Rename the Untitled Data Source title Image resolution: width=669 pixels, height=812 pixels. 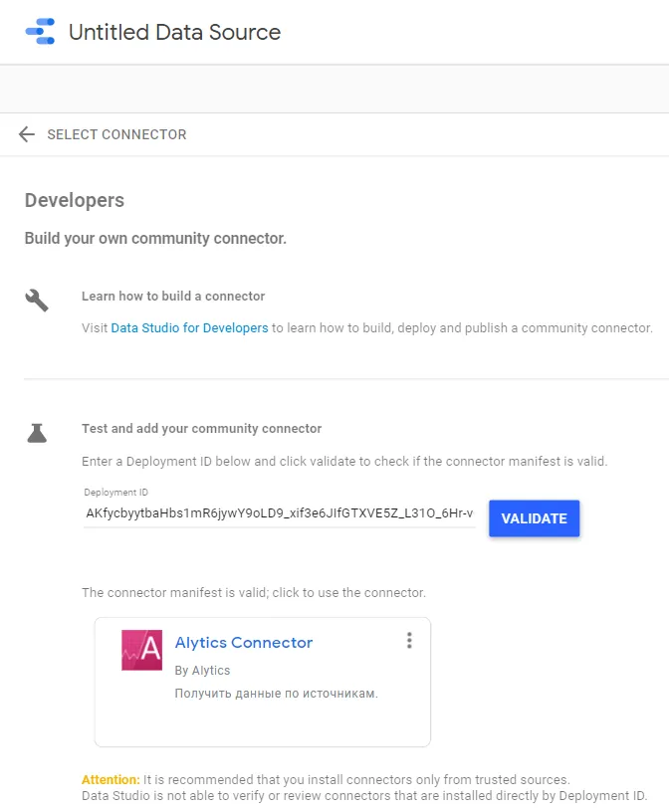(x=174, y=32)
